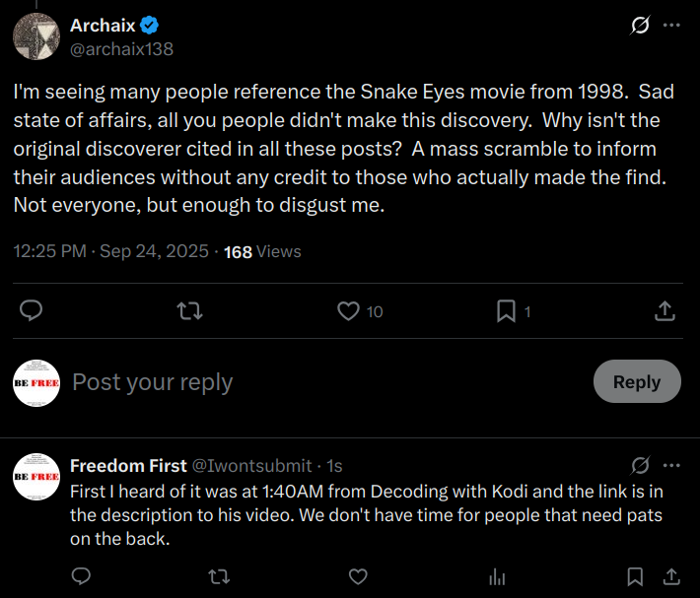Open the Freedom First reply avatar

[x=36, y=476]
